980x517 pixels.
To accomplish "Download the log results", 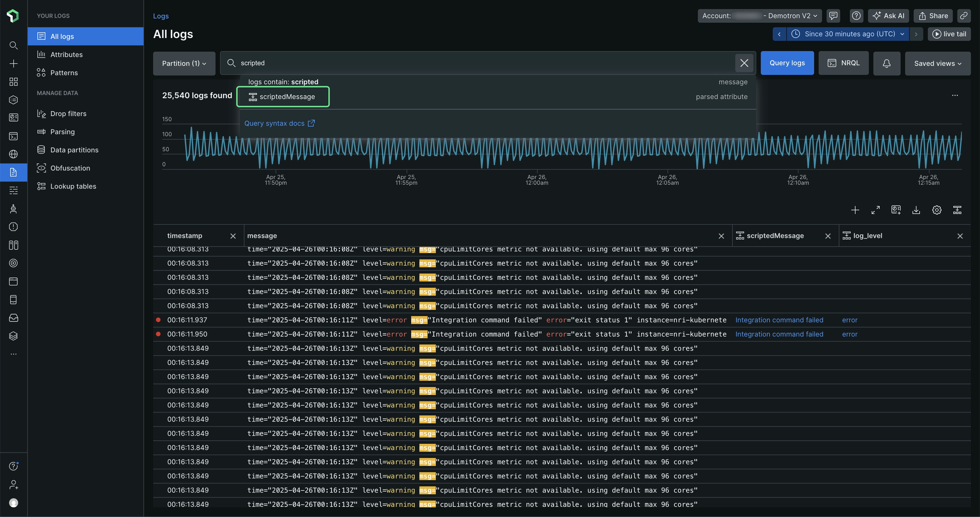I will (x=916, y=210).
